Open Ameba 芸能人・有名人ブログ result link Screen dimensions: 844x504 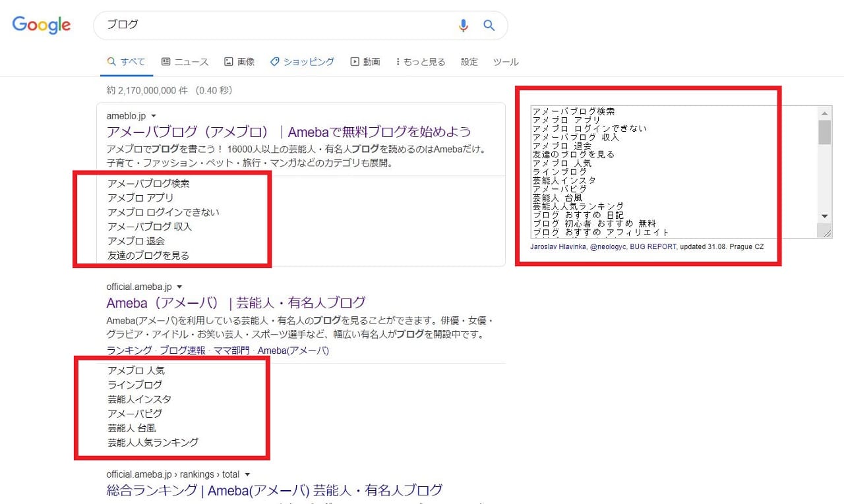[235, 303]
